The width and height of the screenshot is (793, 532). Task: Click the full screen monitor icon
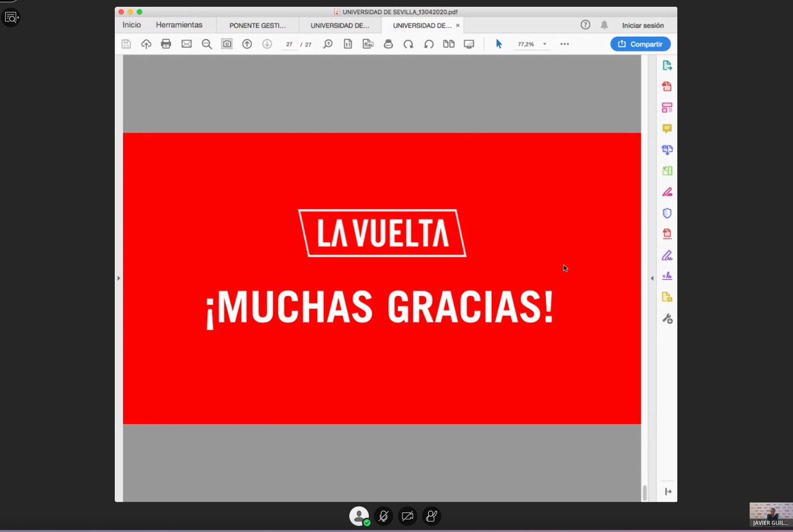click(x=469, y=44)
